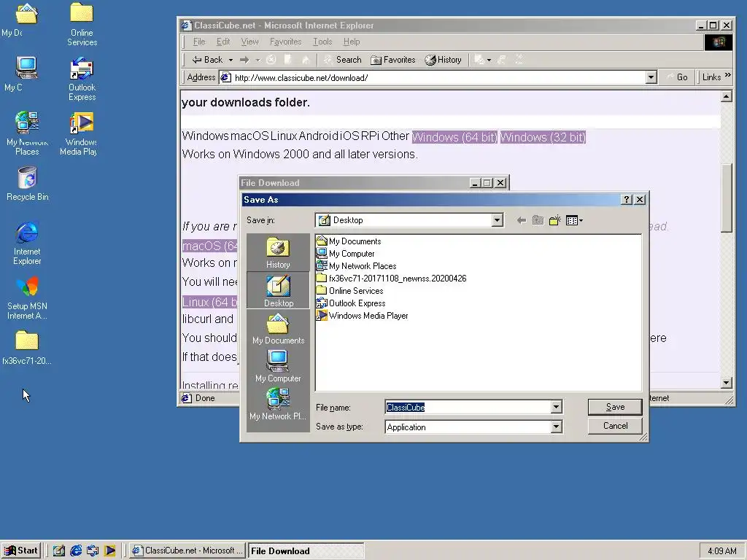This screenshot has height=560, width=747.
Task: Click Show Desktop quick launch icon
Action: pyautogui.click(x=58, y=551)
